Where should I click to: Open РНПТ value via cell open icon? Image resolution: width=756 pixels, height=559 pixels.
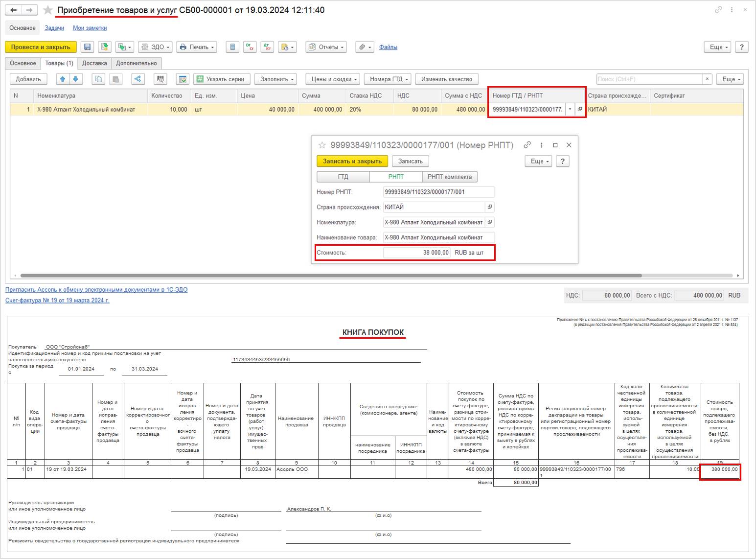click(580, 110)
